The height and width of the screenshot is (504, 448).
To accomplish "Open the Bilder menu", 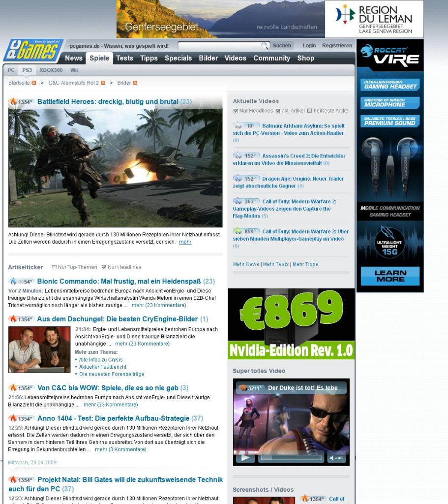I will [208, 58].
